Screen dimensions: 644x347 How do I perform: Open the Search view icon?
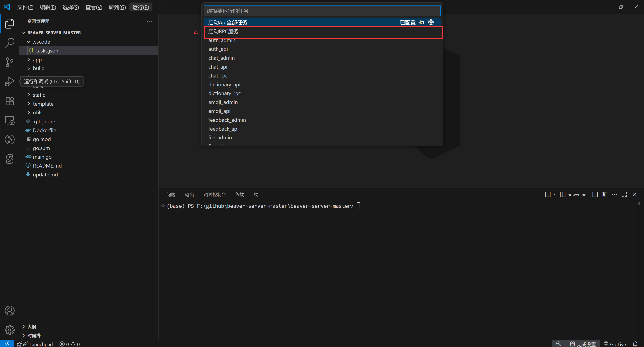[x=10, y=43]
